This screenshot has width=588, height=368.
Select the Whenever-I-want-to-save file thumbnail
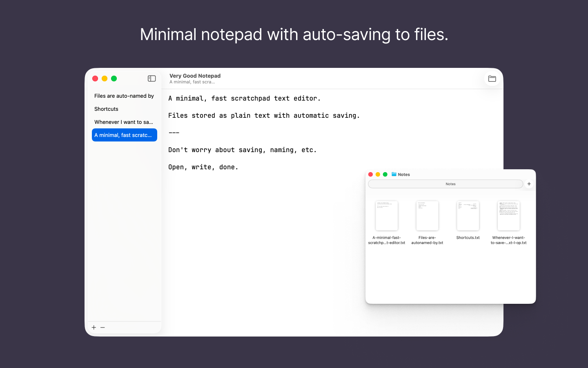coord(508,215)
